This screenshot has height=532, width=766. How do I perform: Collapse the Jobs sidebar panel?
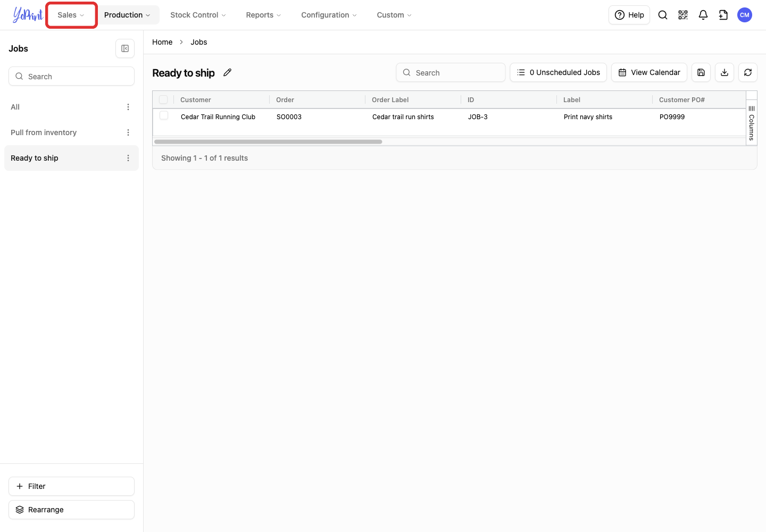click(x=125, y=48)
